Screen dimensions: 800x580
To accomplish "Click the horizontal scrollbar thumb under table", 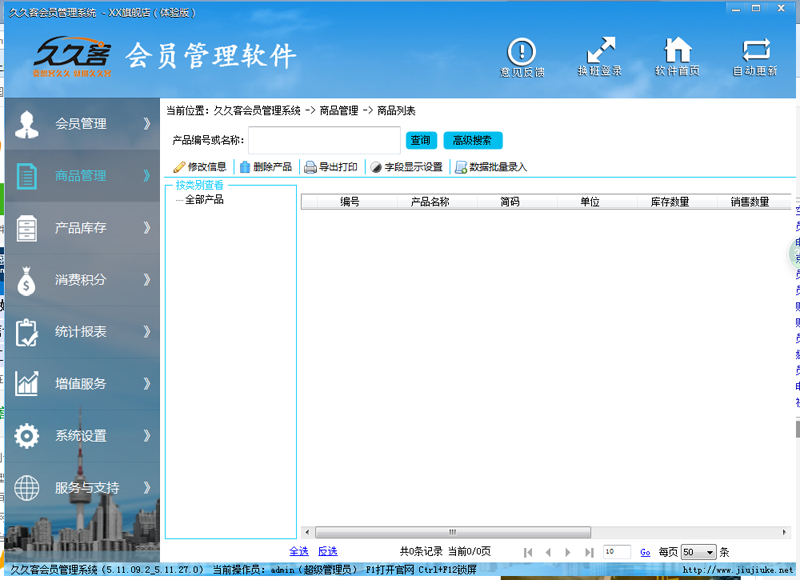I will point(453,532).
